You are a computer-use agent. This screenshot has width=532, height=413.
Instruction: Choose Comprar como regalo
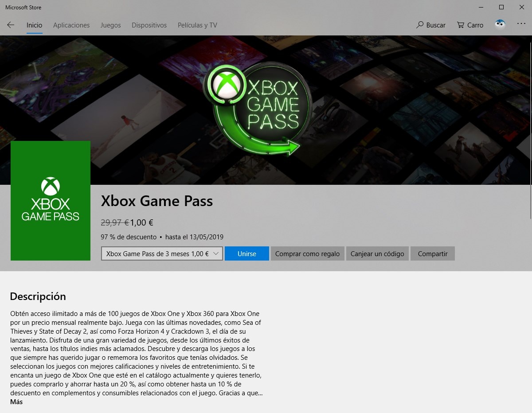pos(307,253)
